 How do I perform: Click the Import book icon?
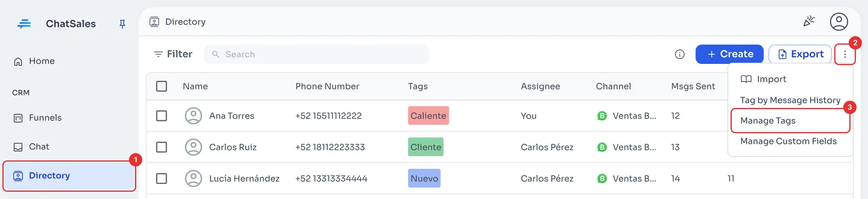coord(746,79)
